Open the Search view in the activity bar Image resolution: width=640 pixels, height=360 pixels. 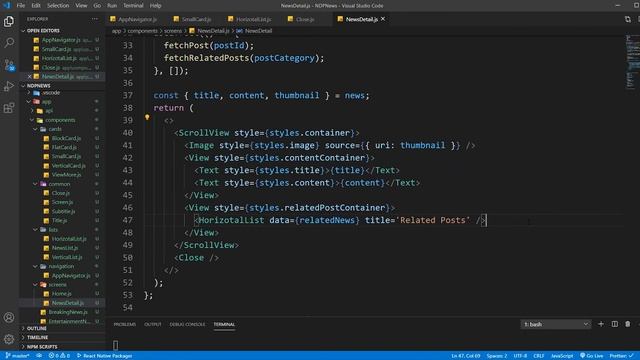coord(9,42)
